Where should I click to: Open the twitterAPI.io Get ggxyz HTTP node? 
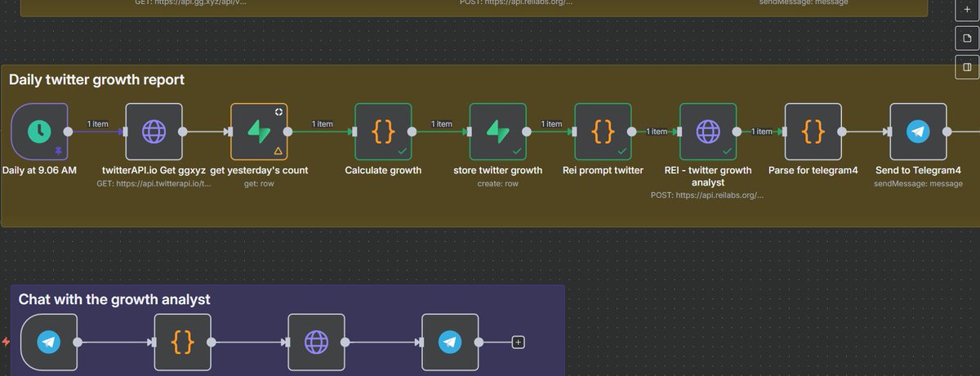tap(154, 132)
